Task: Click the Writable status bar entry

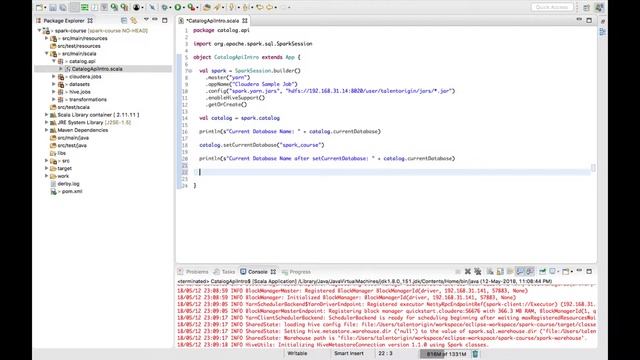Action: 297,353
